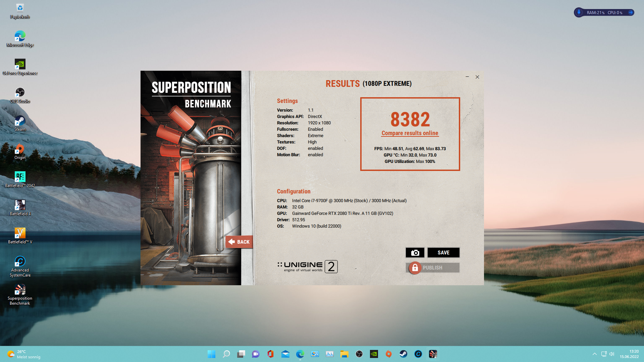Click the Unigine 2 engine logo
This screenshot has height=362, width=644.
tap(307, 267)
